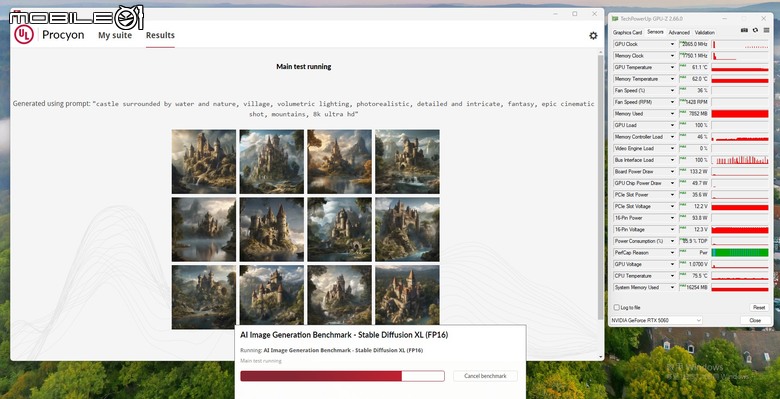Open the GPU Chip Power Draw dropdown

point(673,183)
